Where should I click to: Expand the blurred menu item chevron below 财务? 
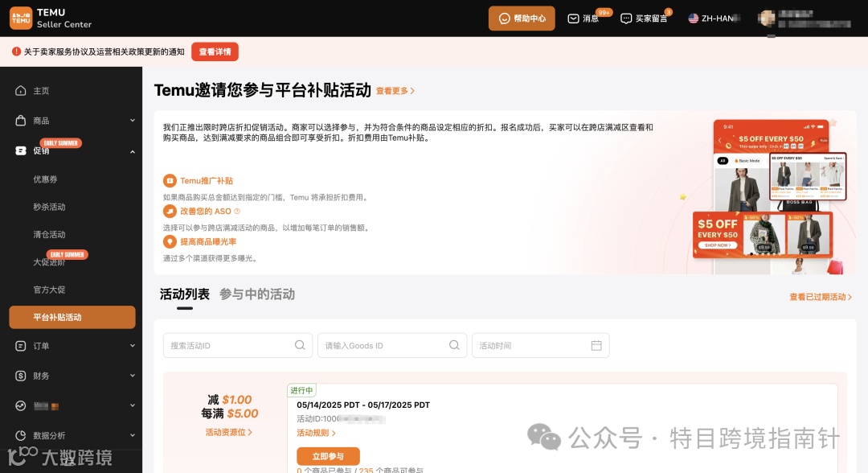[x=133, y=405]
